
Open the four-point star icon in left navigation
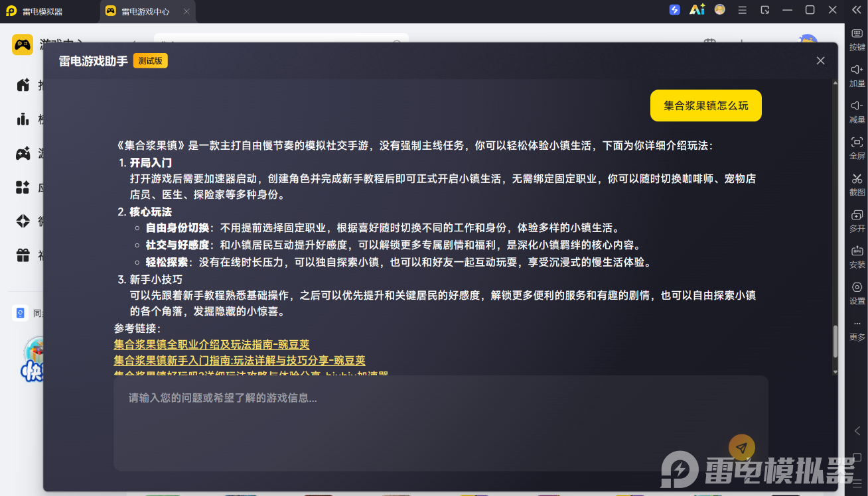23,221
